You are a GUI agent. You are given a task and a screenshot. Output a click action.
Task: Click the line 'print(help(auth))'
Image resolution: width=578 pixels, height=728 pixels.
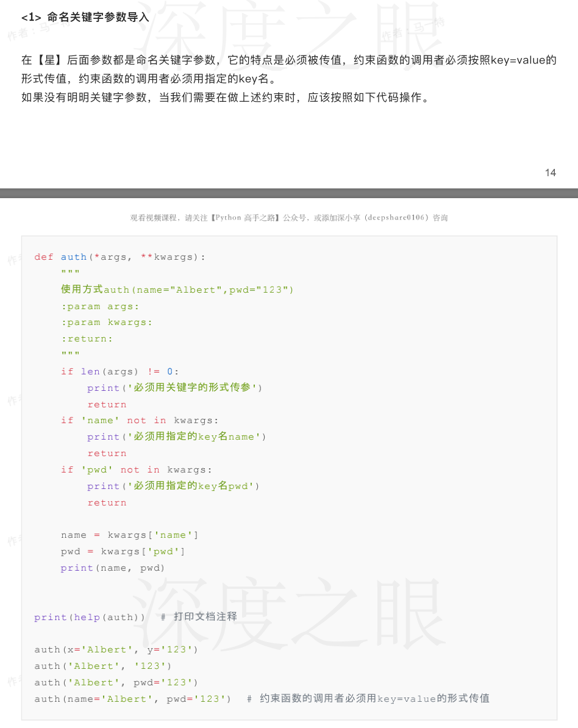(90, 617)
